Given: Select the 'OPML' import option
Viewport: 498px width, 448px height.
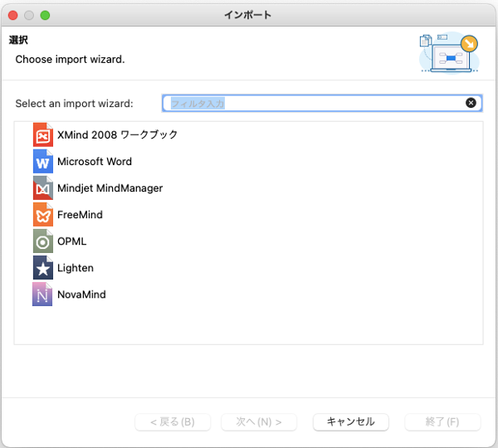Looking at the screenshot, I should (x=71, y=241).
